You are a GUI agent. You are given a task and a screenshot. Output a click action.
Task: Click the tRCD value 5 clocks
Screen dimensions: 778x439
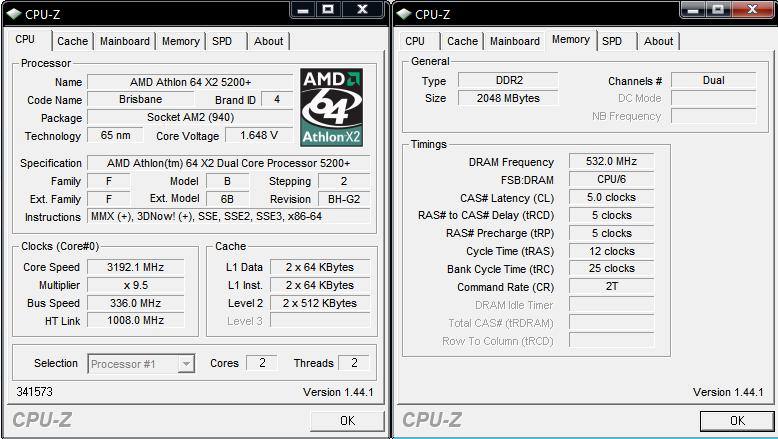(x=611, y=215)
